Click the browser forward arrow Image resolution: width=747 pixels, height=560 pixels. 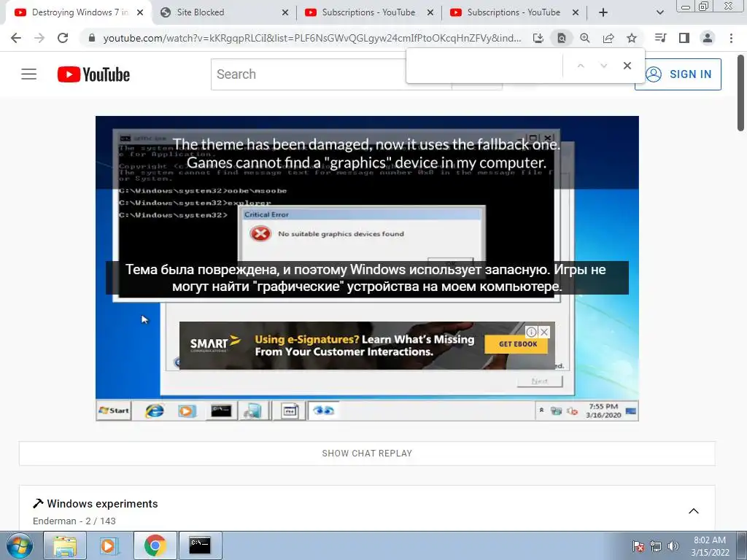(39, 38)
